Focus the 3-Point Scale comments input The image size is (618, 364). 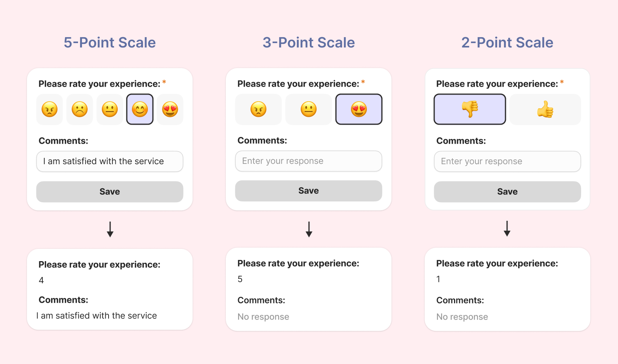pos(309,161)
